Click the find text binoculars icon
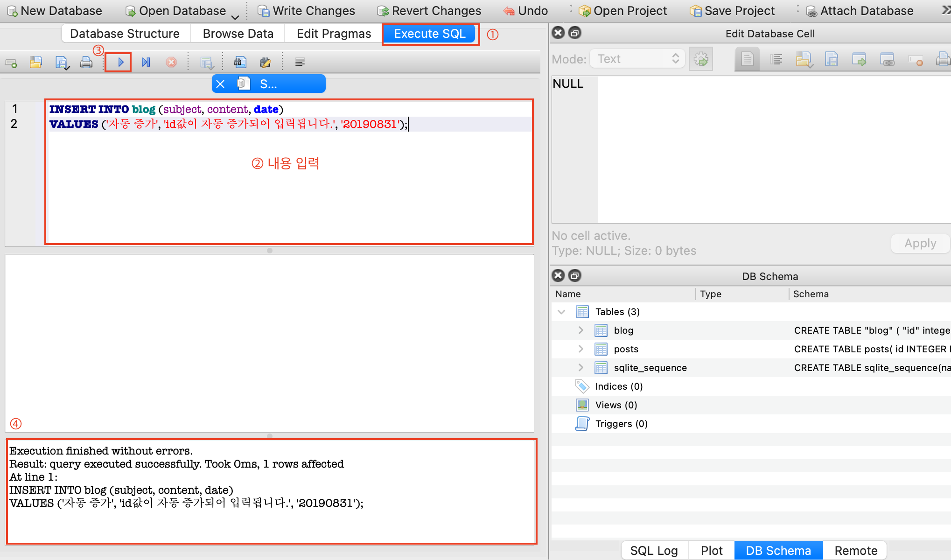This screenshot has height=560, width=951. (x=240, y=62)
